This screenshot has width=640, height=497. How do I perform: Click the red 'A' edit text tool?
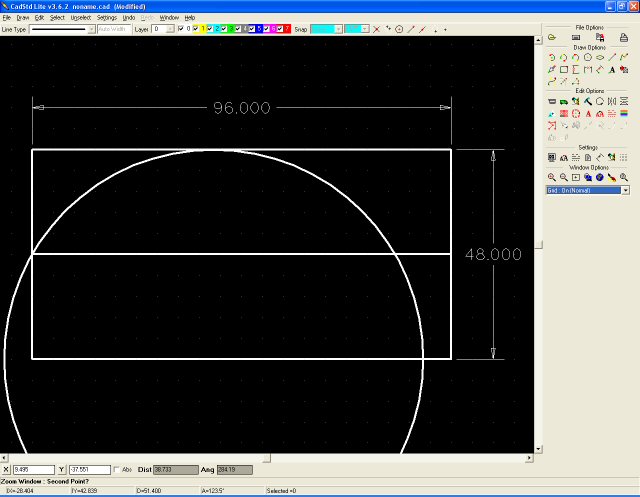click(588, 114)
